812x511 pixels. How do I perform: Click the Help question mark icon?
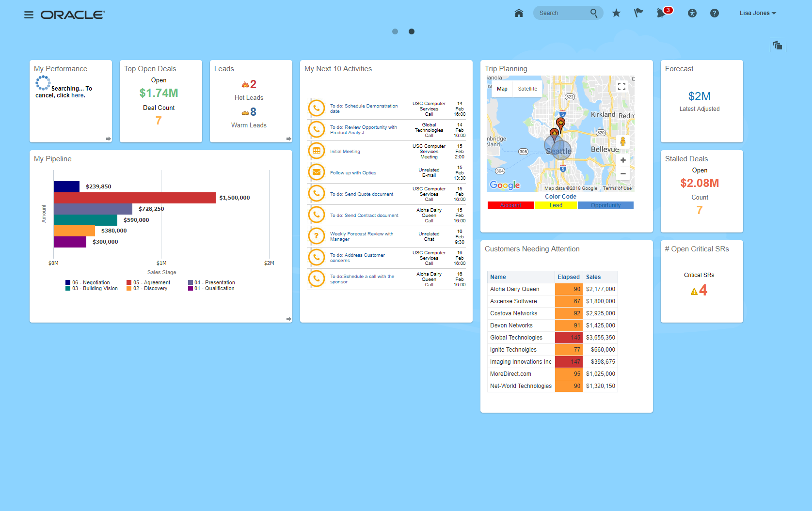click(x=714, y=13)
